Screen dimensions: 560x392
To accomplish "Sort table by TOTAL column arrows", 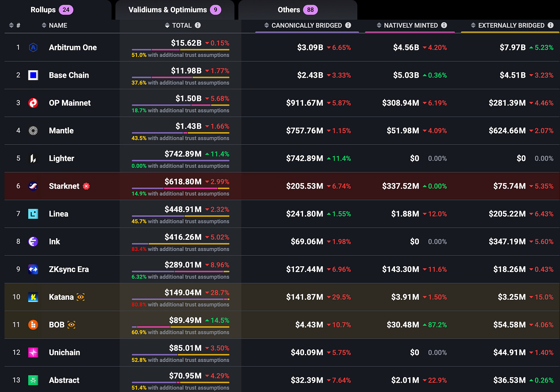I will click(x=167, y=25).
